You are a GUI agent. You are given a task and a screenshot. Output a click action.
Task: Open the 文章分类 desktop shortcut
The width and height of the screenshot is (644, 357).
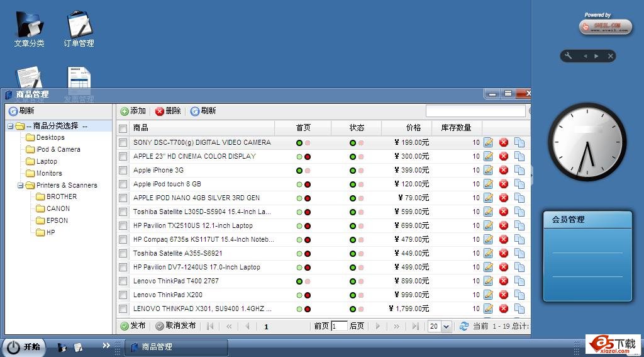[29, 29]
